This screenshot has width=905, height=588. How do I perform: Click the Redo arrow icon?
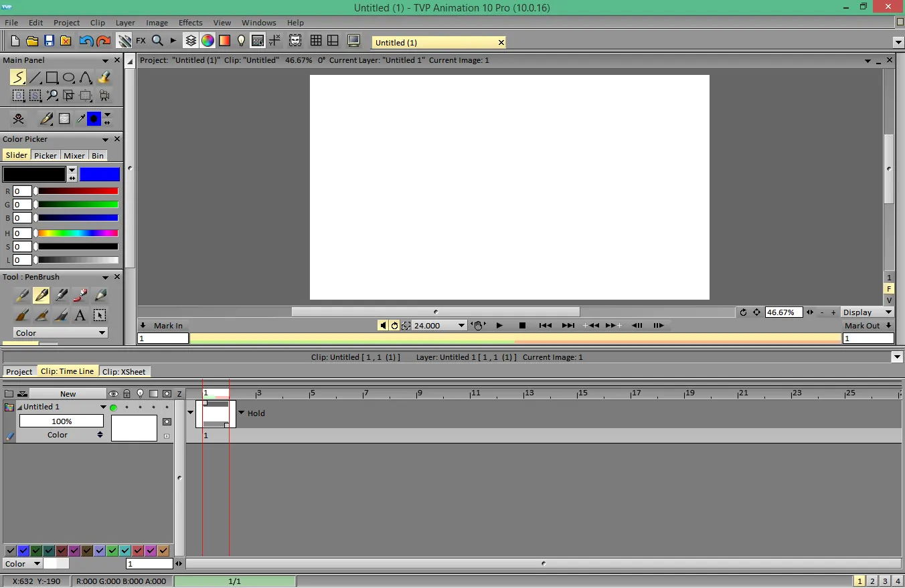click(x=103, y=41)
